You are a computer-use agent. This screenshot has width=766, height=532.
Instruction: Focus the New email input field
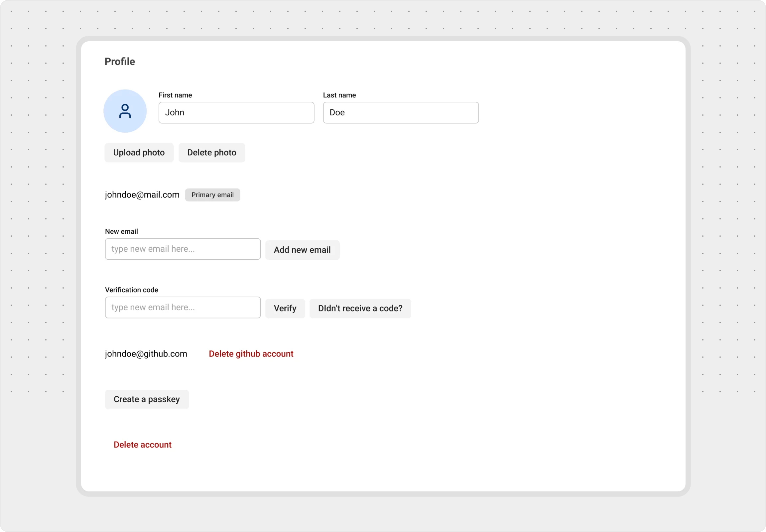[183, 249]
